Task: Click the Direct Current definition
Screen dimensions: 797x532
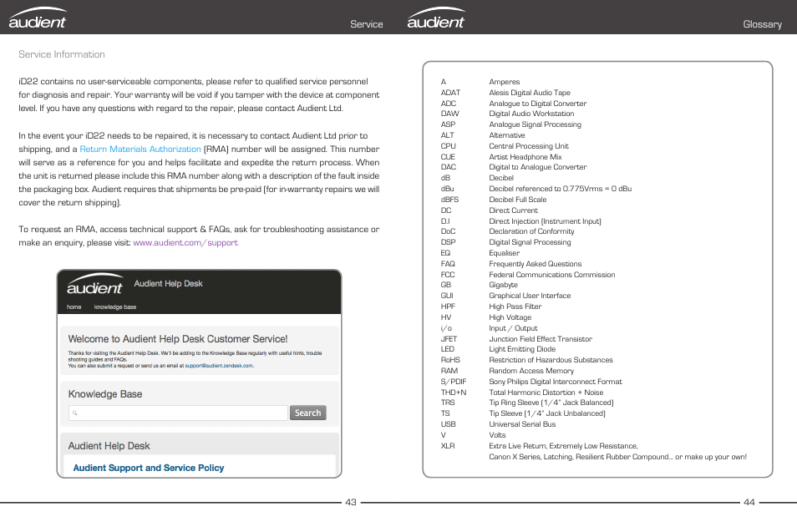Action: pyautogui.click(x=514, y=210)
